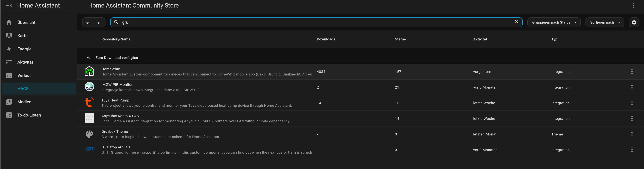Click the IMGW-PIB Monitor logo
The width and height of the screenshot is (644, 169).
pos(89,87)
